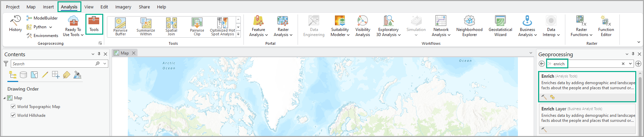This screenshot has height=137, width=644.
Task: Open Suitability Modeler
Action: point(340,26)
